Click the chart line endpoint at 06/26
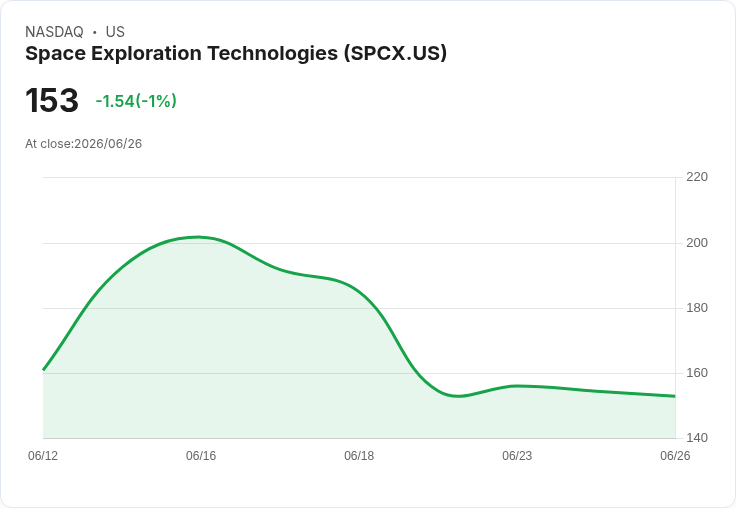Image resolution: width=736 pixels, height=508 pixels. tap(675, 396)
